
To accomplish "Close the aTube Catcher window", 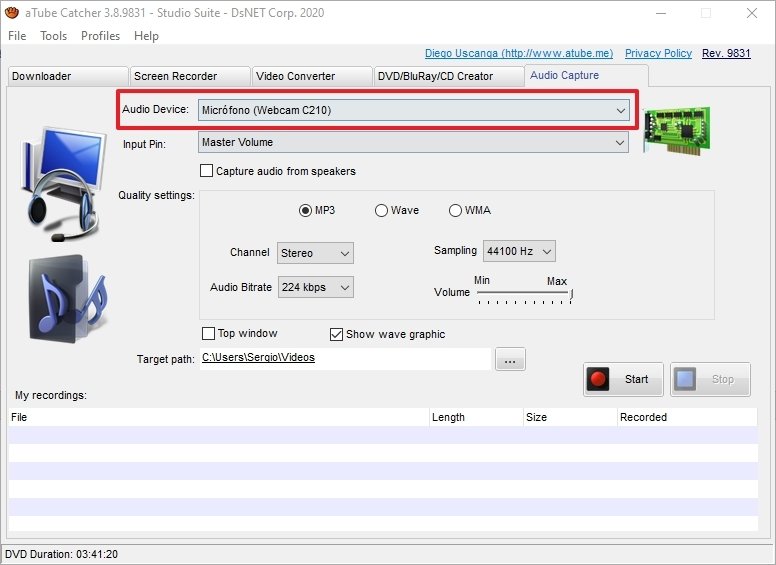I will pyautogui.click(x=752, y=13).
